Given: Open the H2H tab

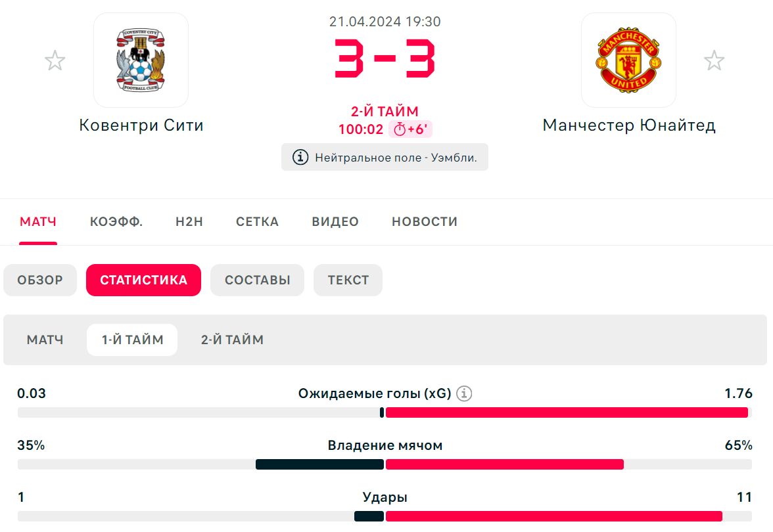Looking at the screenshot, I should click(189, 222).
